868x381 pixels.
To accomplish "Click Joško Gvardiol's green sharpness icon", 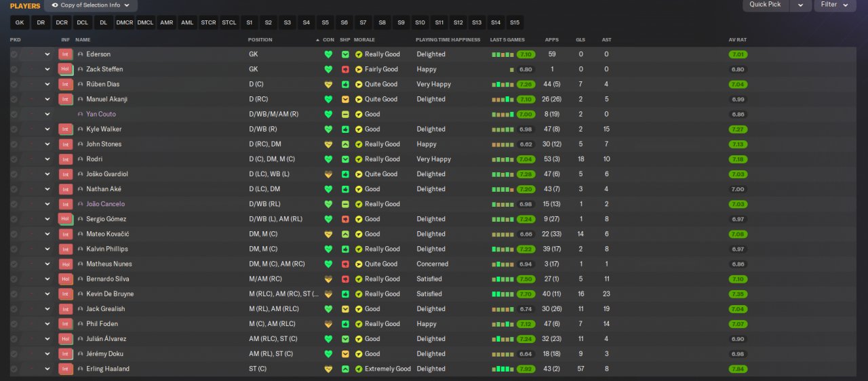I will [345, 174].
